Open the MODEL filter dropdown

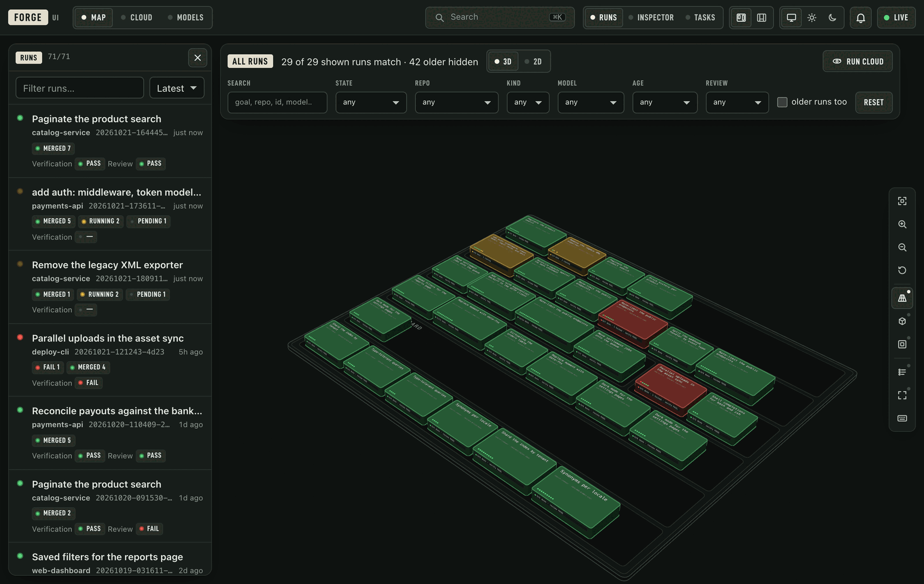(x=591, y=103)
